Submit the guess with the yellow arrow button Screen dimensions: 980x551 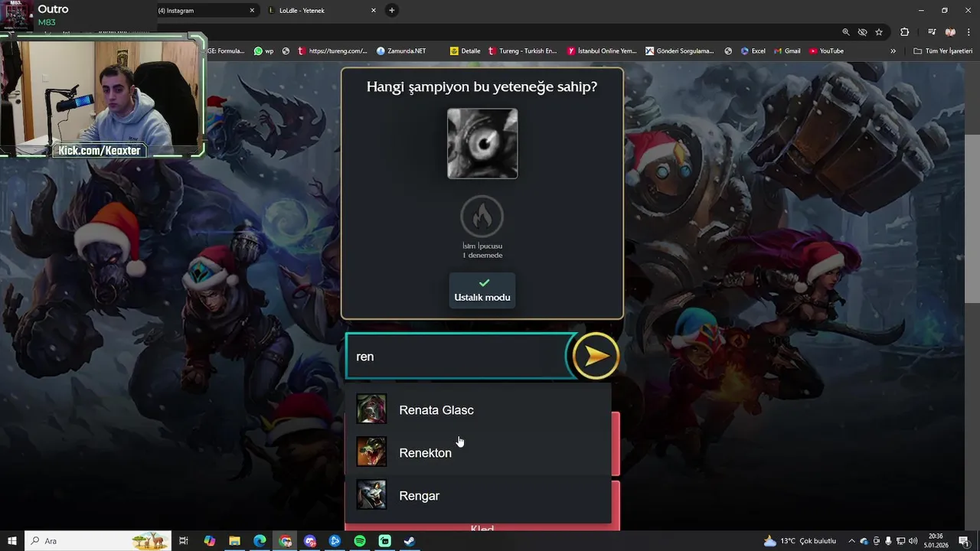(596, 356)
